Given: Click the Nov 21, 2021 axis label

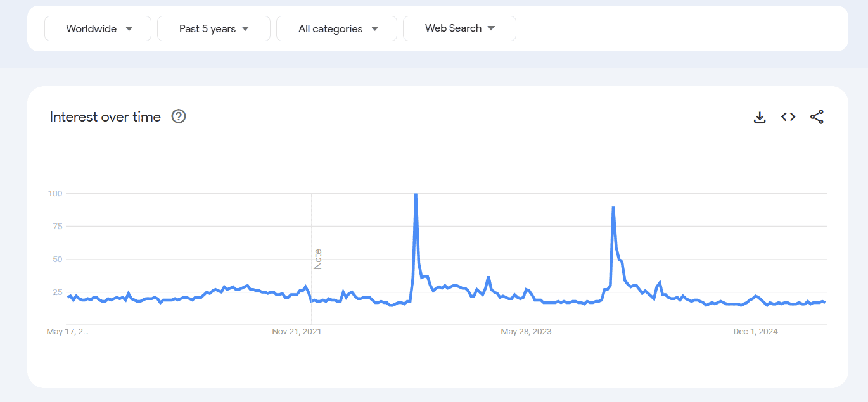Looking at the screenshot, I should pos(297,332).
